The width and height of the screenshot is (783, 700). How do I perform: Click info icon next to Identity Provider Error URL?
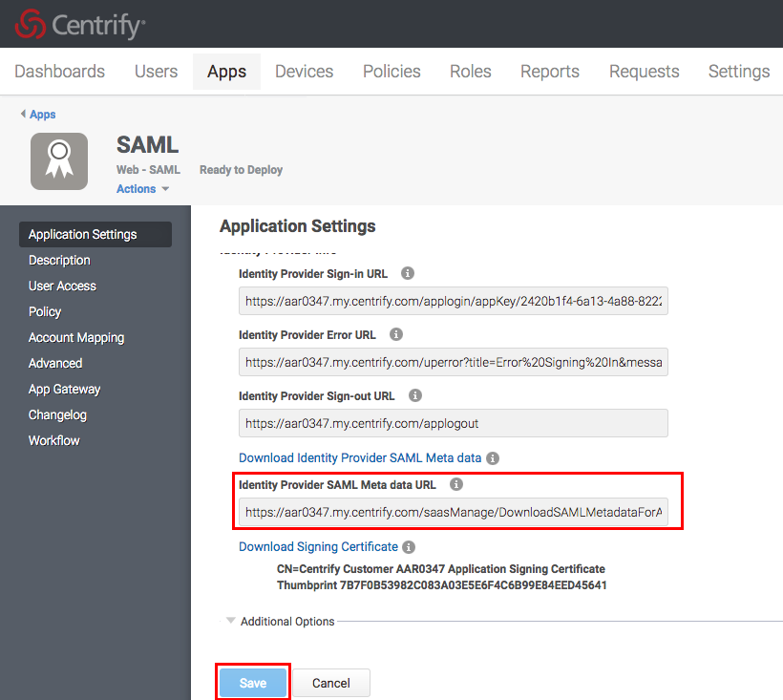396,334
